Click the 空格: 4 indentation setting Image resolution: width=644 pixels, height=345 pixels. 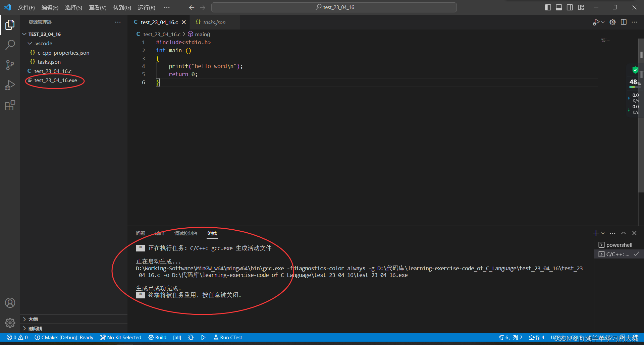(536, 337)
